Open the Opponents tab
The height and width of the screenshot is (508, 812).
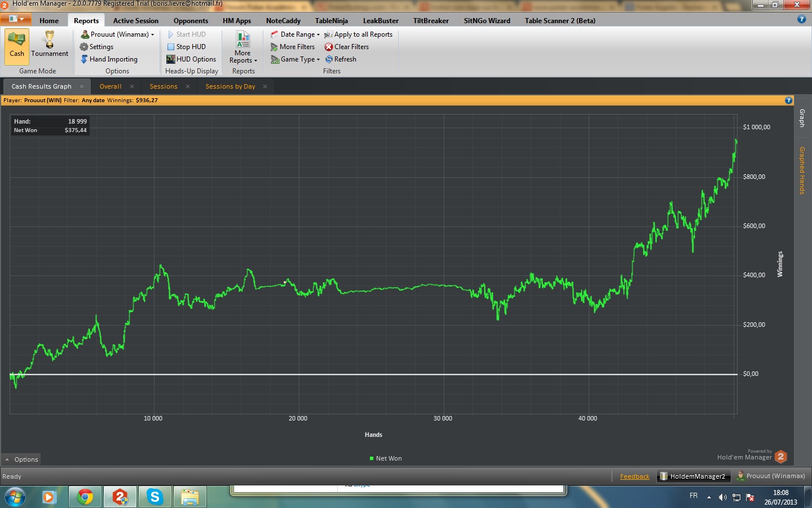pyautogui.click(x=191, y=21)
